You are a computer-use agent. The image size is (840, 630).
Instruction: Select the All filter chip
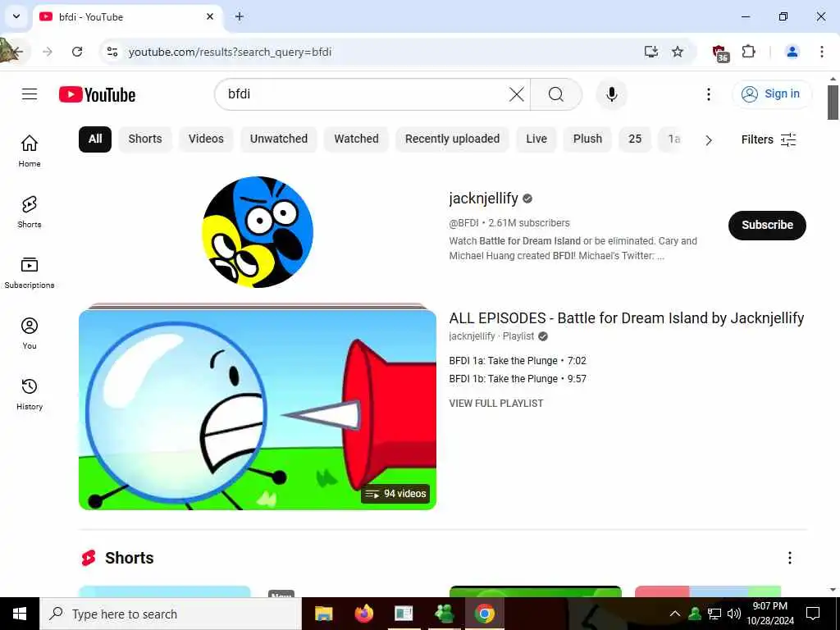click(95, 139)
